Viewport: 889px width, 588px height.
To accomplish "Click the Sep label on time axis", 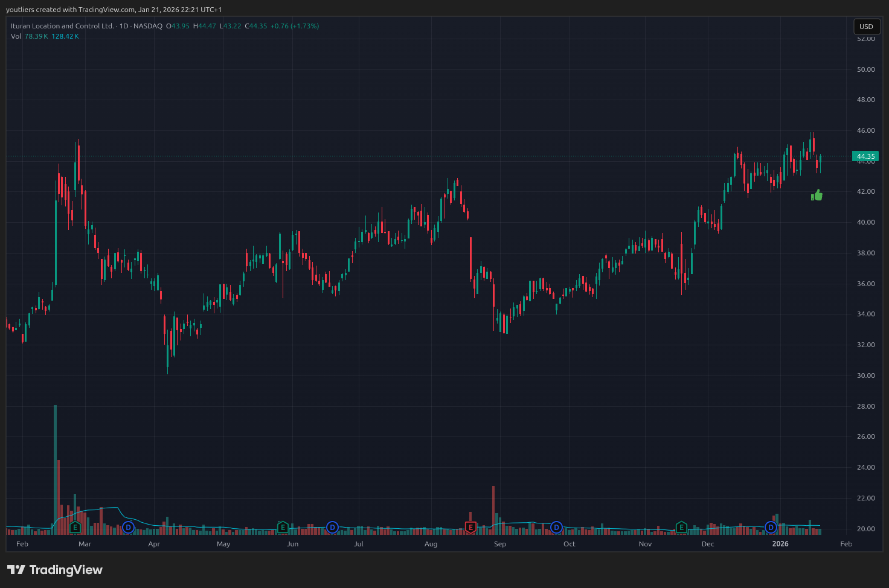I will (499, 544).
